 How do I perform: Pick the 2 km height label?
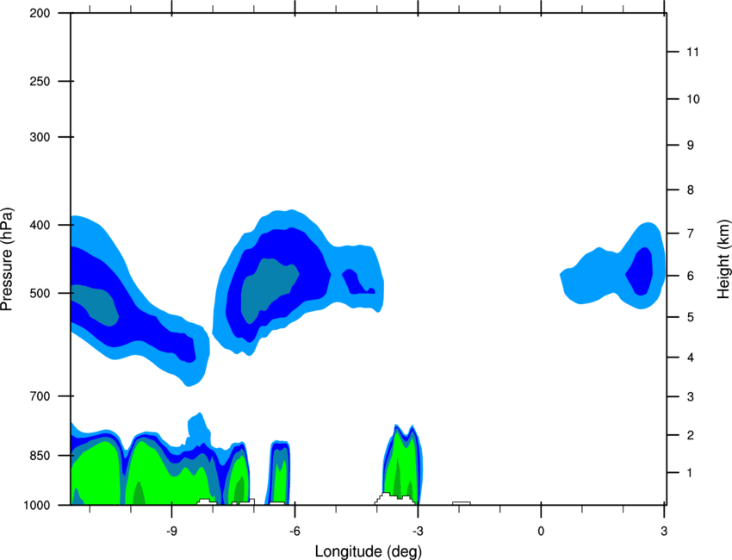pyautogui.click(x=691, y=435)
